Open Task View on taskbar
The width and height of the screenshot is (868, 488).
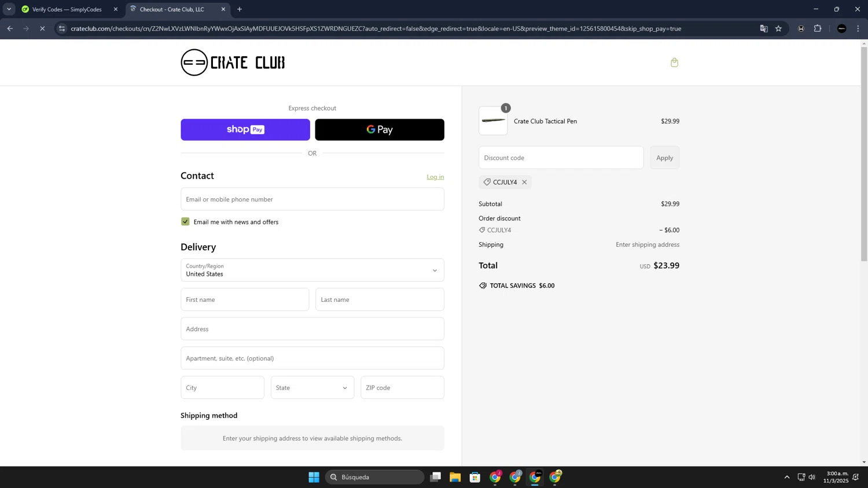[435, 477]
